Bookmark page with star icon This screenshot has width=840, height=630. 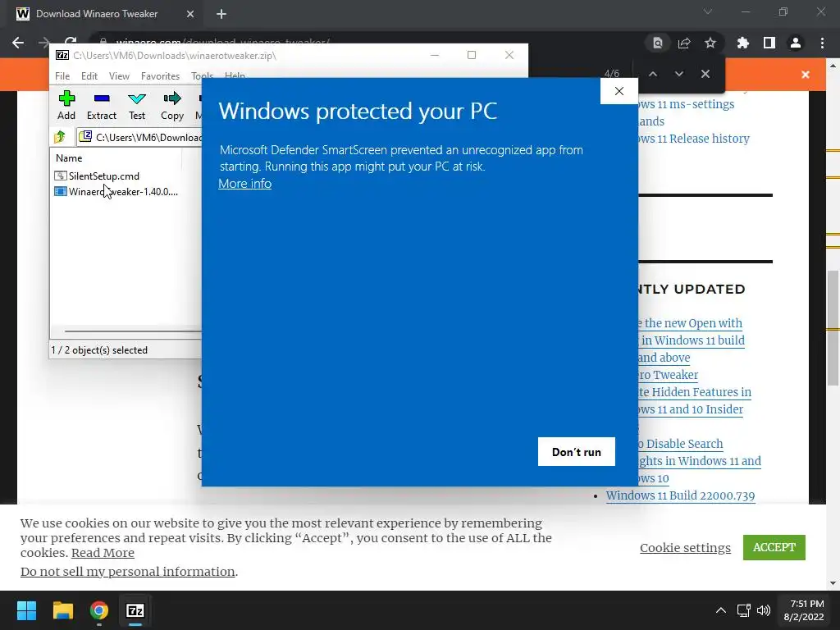click(710, 43)
